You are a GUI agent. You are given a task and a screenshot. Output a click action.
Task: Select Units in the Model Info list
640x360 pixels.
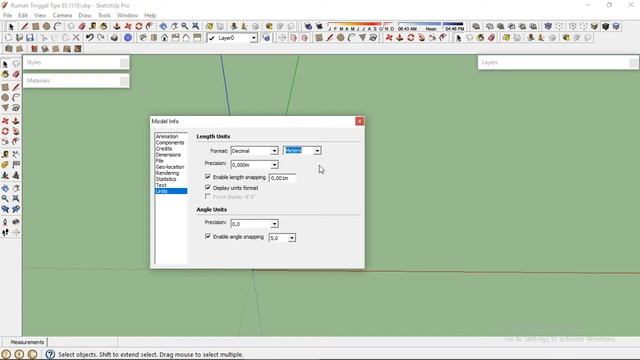pyautogui.click(x=171, y=191)
